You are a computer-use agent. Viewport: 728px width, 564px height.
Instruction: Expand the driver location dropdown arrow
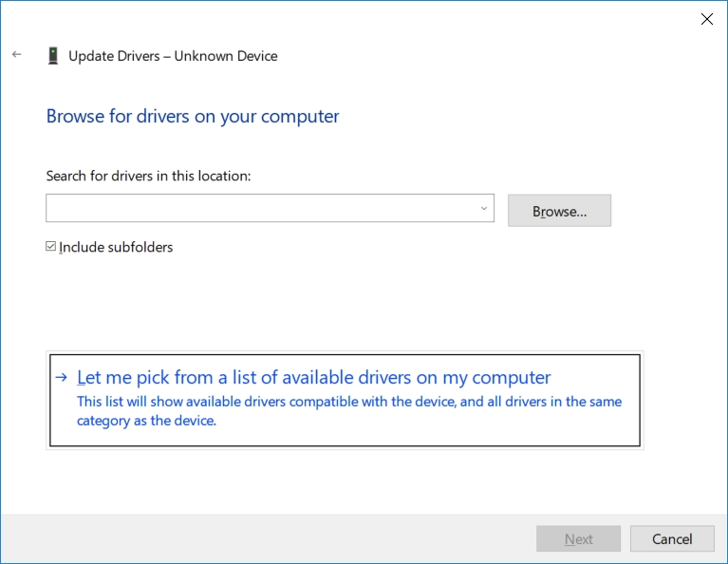(484, 208)
